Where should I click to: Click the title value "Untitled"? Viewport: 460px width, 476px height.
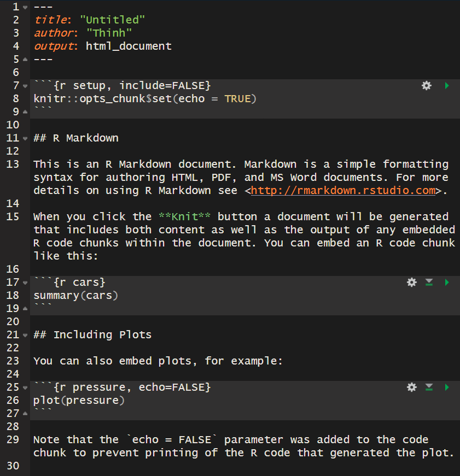click(x=112, y=20)
